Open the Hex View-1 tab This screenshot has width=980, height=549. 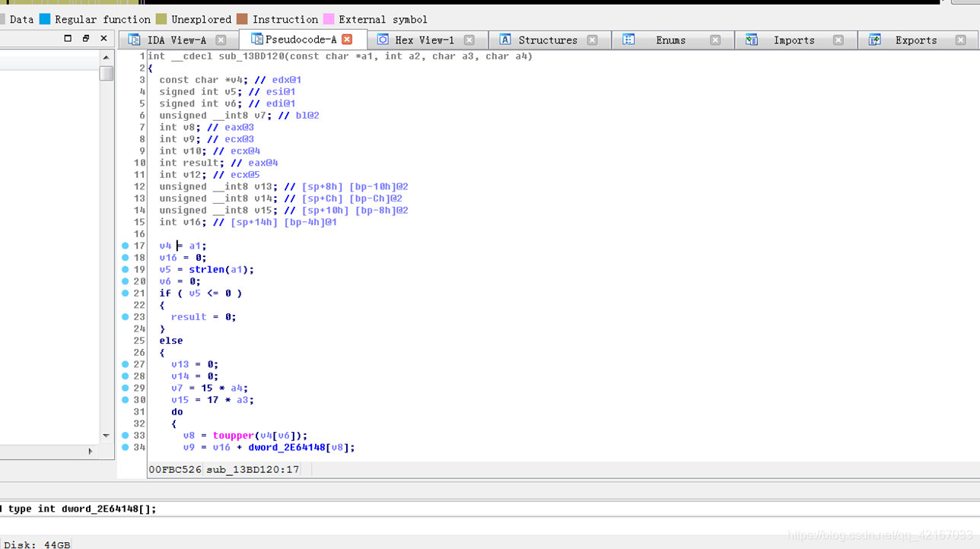point(424,40)
